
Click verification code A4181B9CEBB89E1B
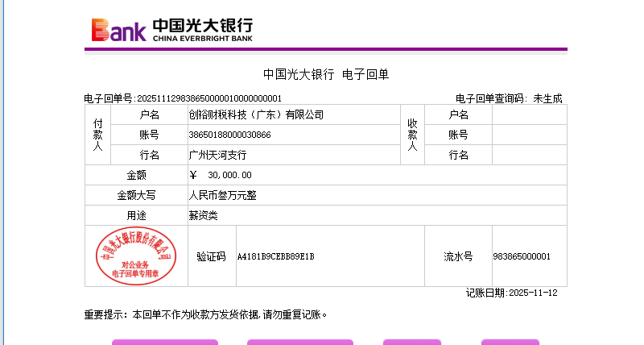click(275, 256)
